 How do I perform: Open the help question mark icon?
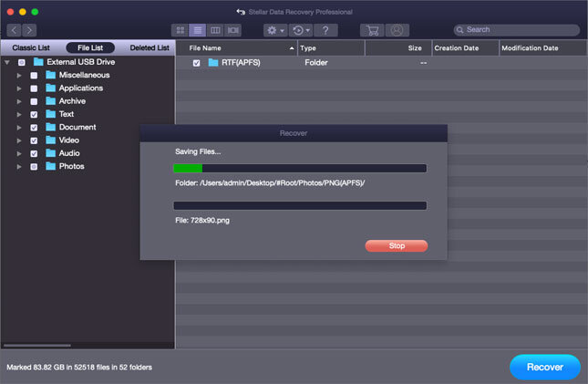click(325, 30)
